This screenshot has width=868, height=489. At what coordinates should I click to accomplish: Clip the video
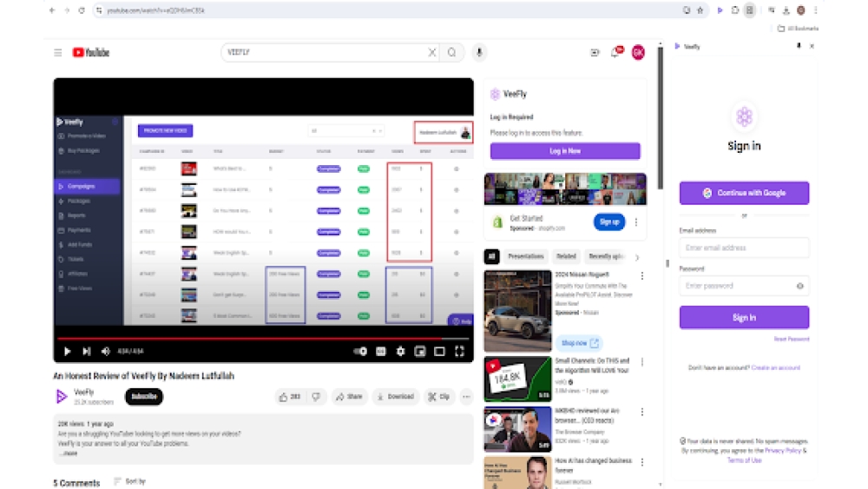[x=439, y=397]
